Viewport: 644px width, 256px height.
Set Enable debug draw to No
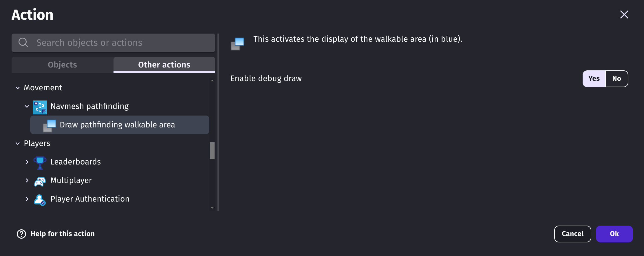[616, 78]
